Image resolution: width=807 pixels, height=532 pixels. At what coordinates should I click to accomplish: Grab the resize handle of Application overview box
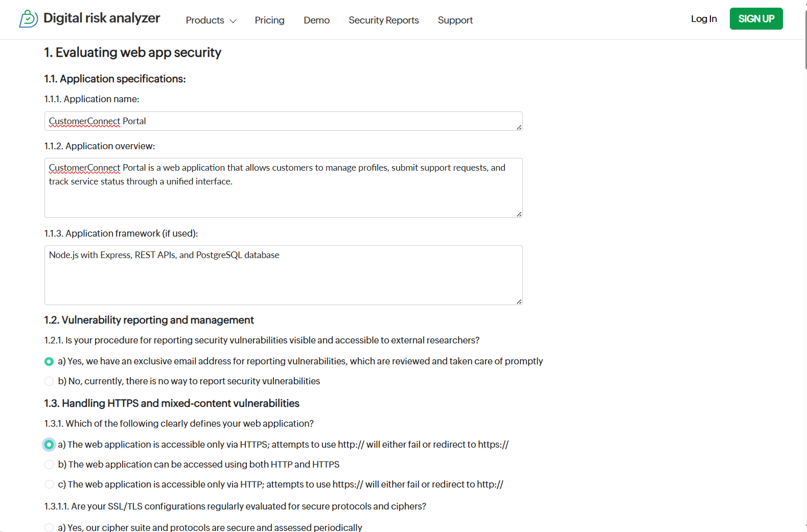tap(519, 214)
